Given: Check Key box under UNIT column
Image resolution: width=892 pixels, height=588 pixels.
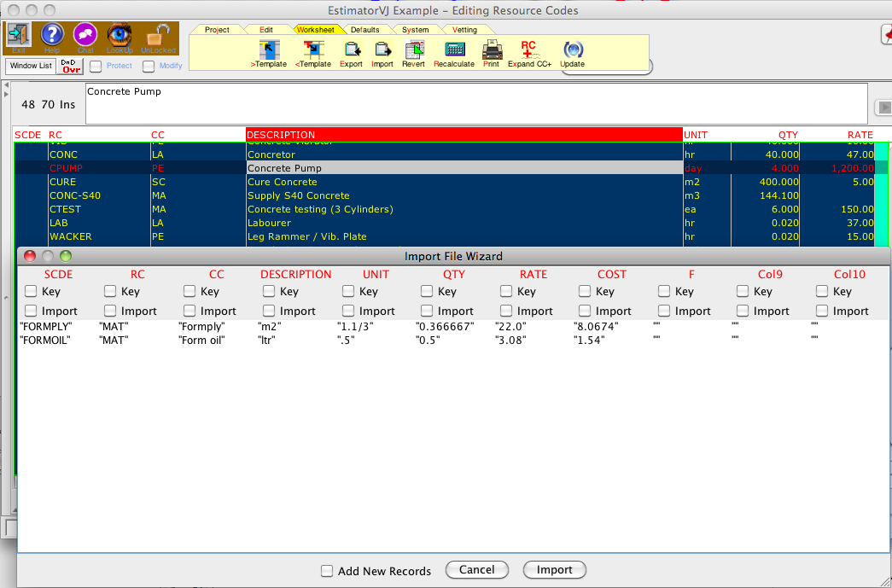Looking at the screenshot, I should (348, 291).
